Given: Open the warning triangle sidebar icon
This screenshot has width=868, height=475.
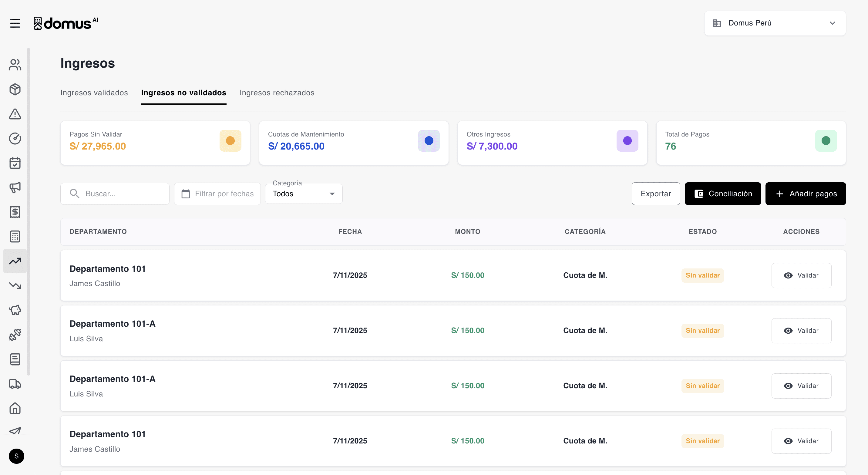Looking at the screenshot, I should click(15, 114).
